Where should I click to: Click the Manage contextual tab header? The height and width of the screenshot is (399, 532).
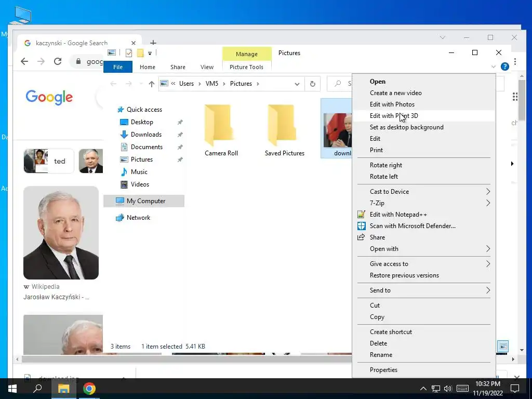tap(247, 54)
